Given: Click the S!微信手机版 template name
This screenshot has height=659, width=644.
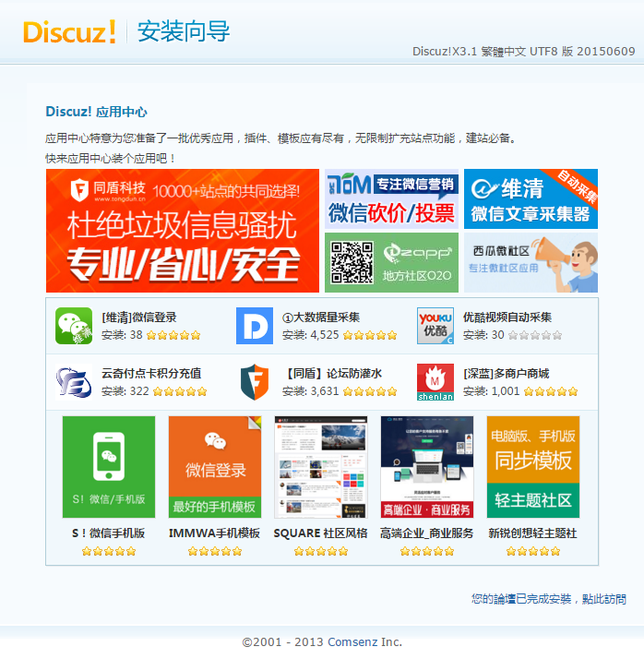Looking at the screenshot, I should [x=108, y=533].
